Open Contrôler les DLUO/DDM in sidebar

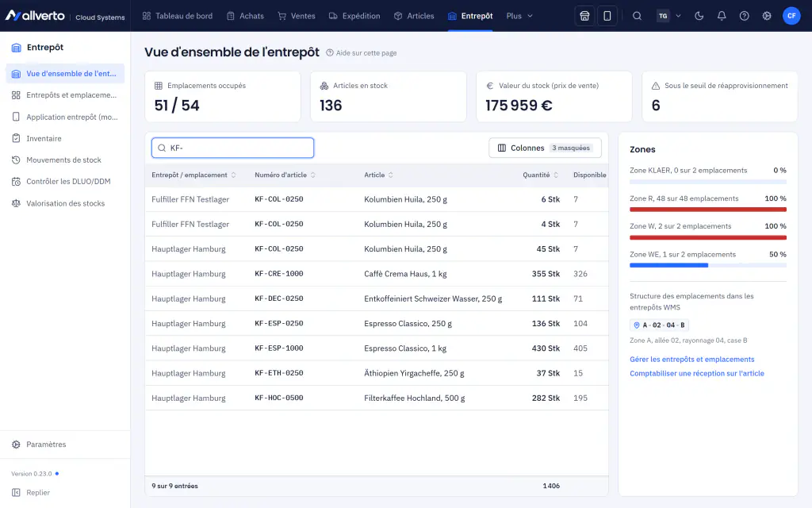[x=65, y=182]
